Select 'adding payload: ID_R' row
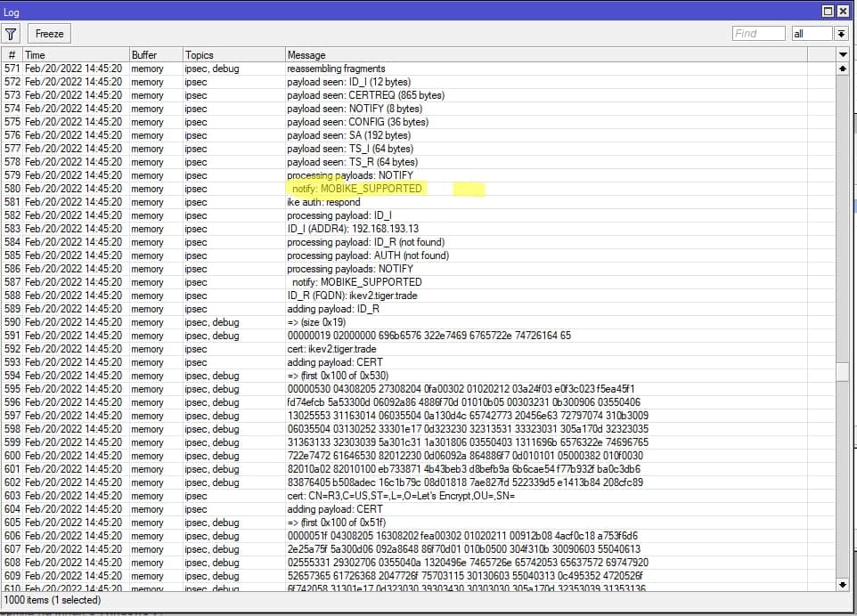Image resolution: width=857 pixels, height=616 pixels. tap(419, 309)
